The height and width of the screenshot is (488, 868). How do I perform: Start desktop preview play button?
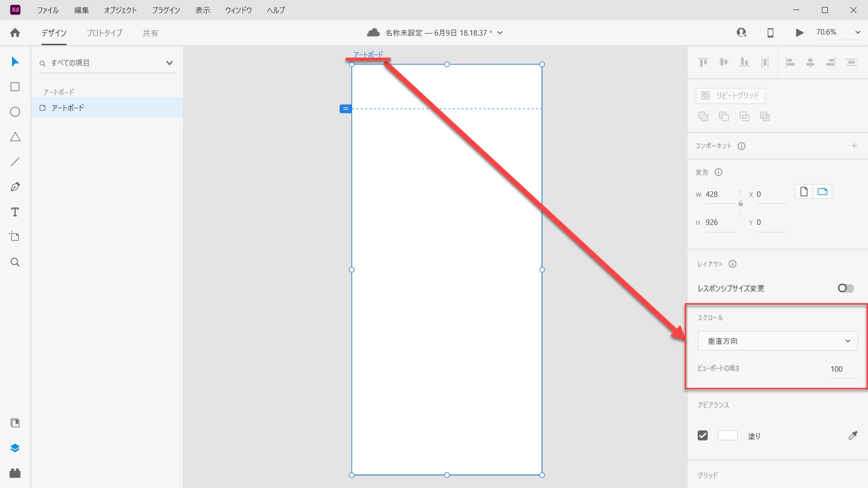pyautogui.click(x=799, y=33)
